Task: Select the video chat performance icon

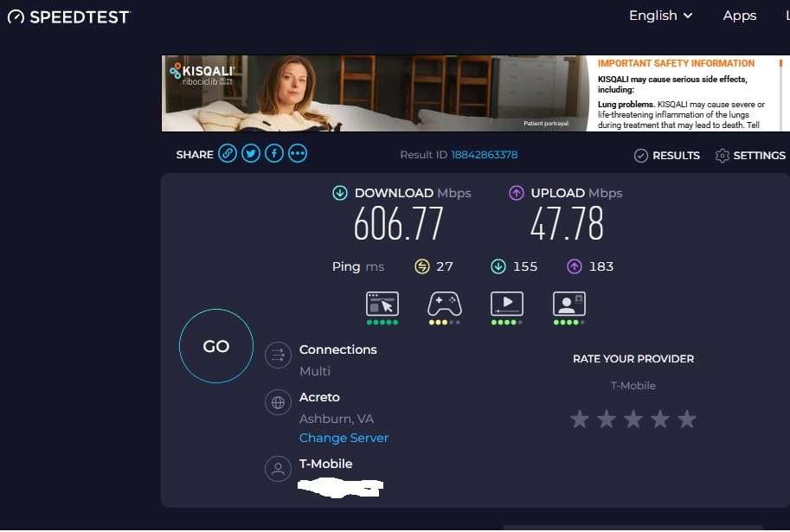Action: coord(568,306)
